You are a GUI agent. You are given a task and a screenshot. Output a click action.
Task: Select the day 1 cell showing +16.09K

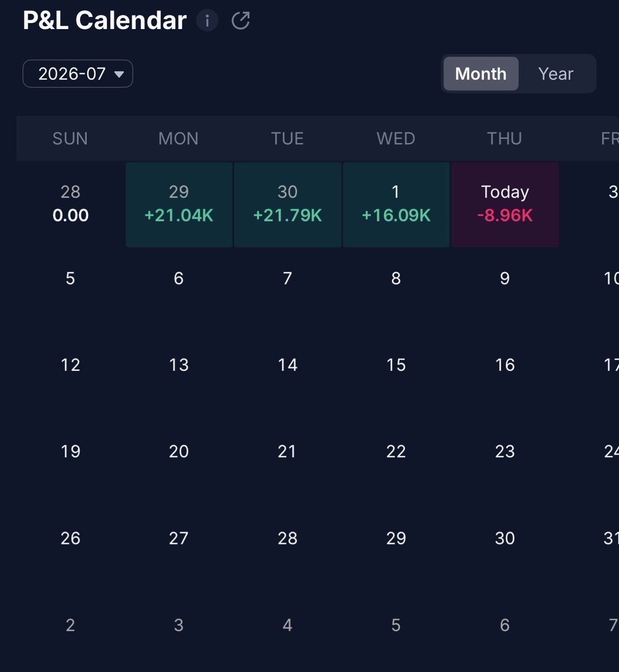pyautogui.click(x=396, y=204)
